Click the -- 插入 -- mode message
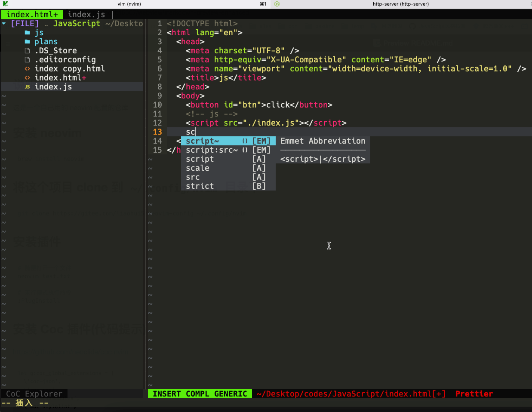Screen dimensions: 532x412 point(25,403)
